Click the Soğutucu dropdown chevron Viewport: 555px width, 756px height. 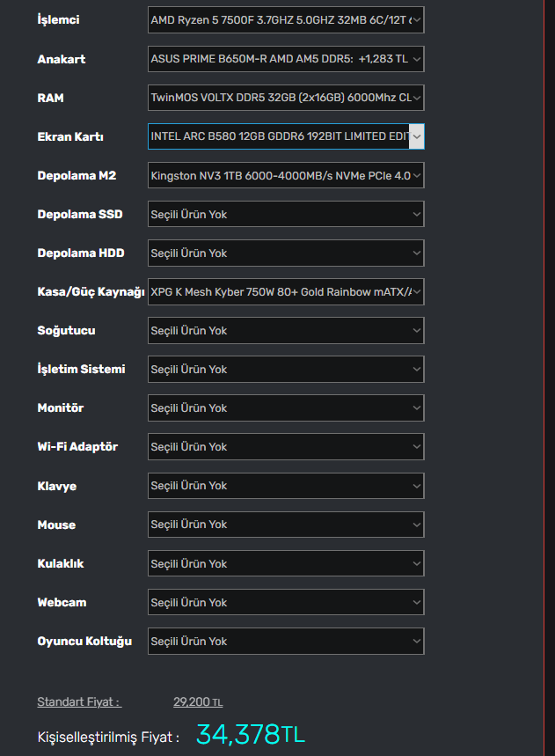click(x=417, y=330)
